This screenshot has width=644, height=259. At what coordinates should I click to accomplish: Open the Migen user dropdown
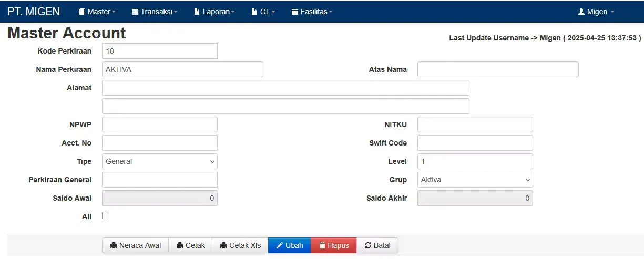(596, 12)
